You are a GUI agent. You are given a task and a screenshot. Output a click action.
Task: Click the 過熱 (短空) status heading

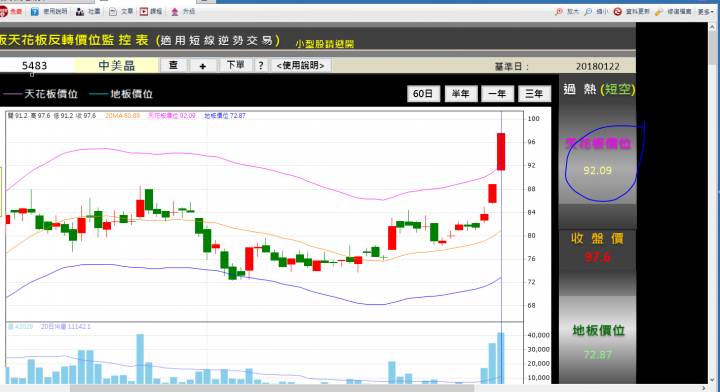(x=599, y=89)
